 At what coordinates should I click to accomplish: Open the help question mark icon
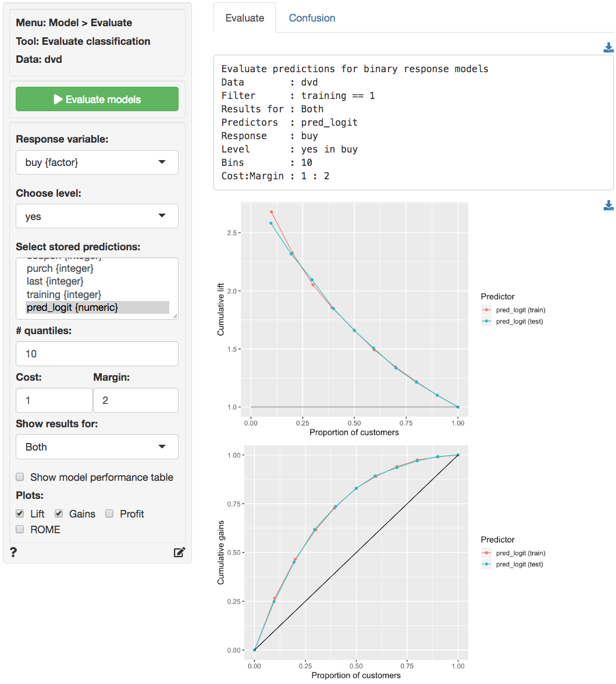click(x=13, y=552)
